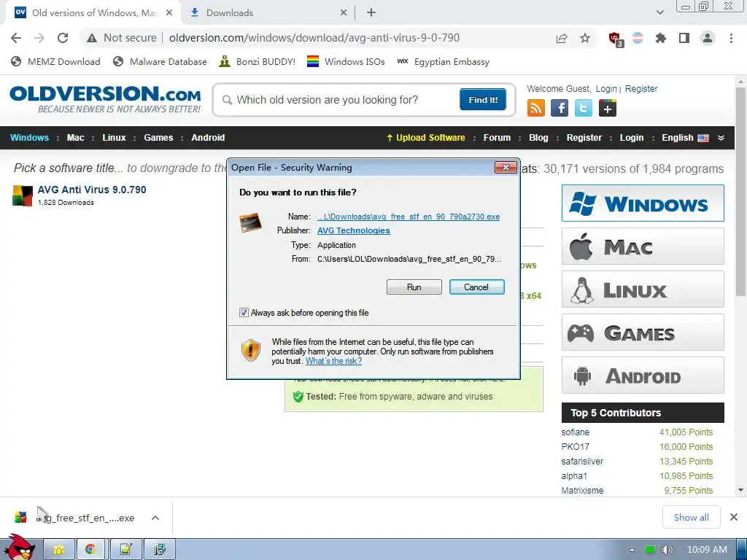Open the RSS feed icon

(536, 108)
